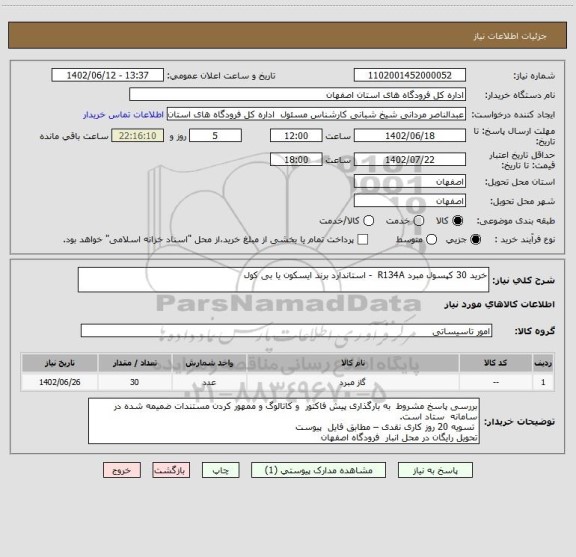The image size is (576, 557).
Task: Click the deadline time field 12:00
Action: click(296, 136)
